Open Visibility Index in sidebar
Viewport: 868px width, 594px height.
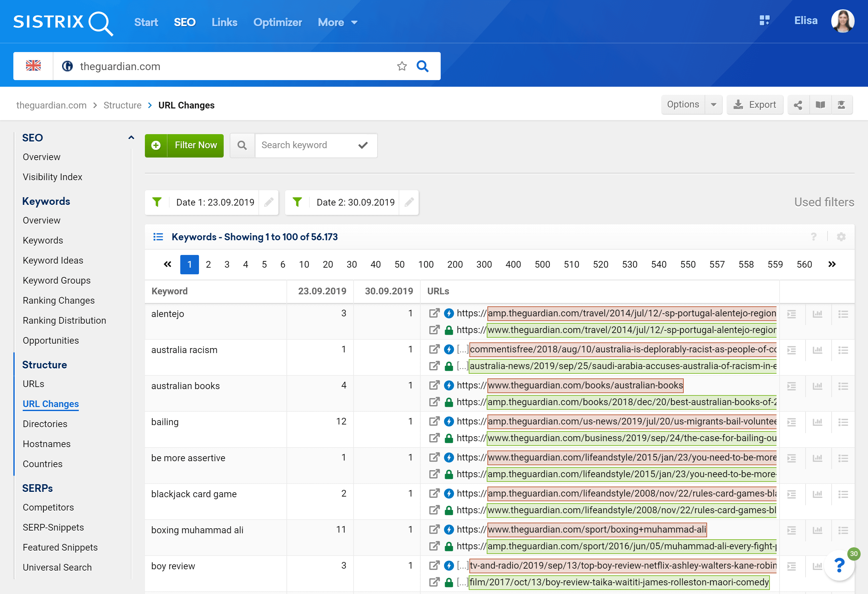pos(52,177)
